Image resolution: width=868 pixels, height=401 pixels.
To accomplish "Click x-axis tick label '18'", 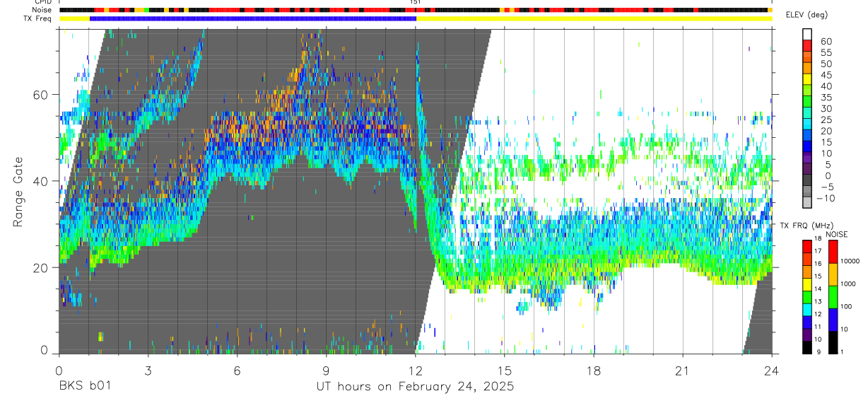I will click(594, 370).
